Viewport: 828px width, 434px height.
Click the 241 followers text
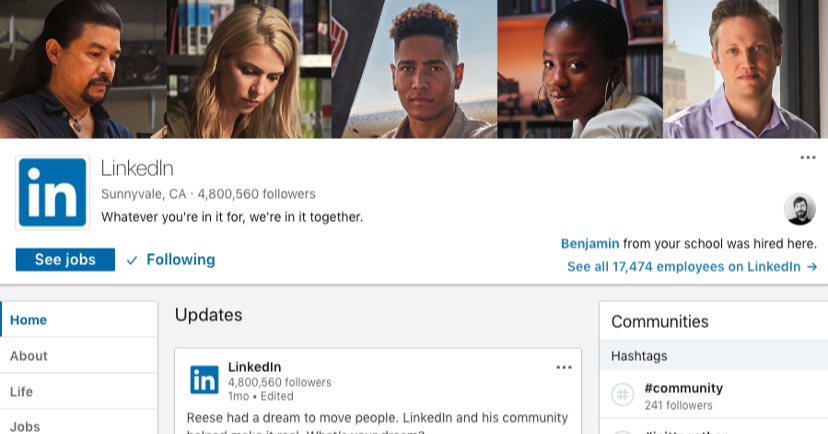pyautogui.click(x=678, y=405)
